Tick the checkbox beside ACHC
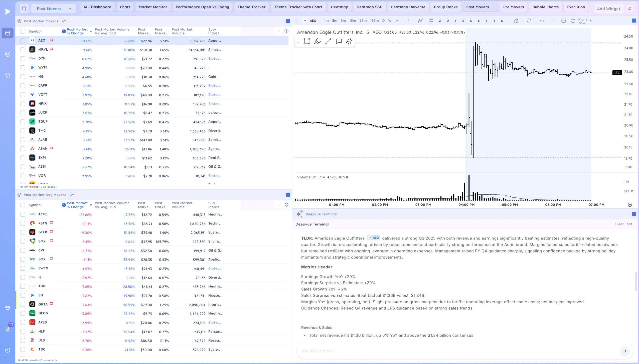The height and width of the screenshot is (364, 639). (x=22, y=214)
